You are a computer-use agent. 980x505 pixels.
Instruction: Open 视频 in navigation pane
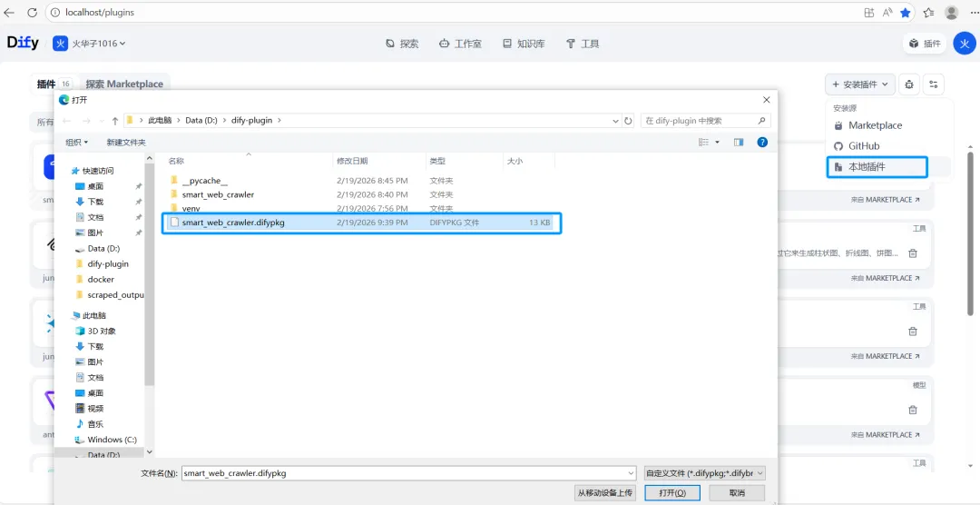(95, 409)
